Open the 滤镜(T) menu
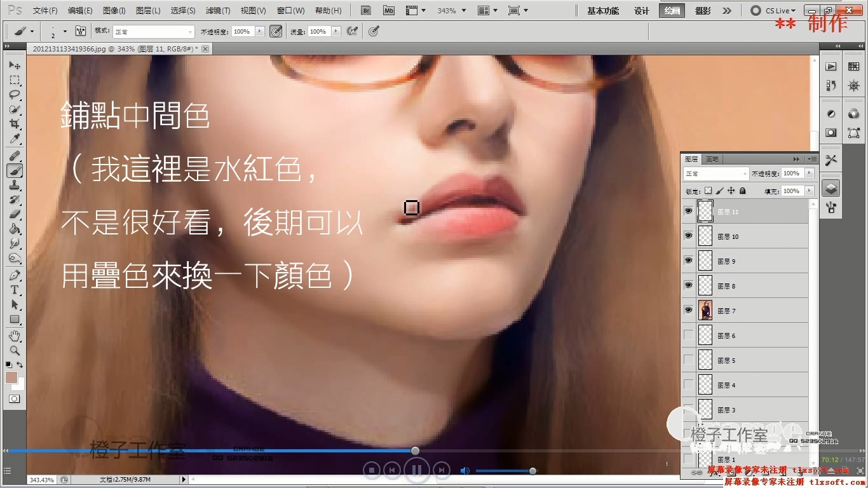868x488 pixels. point(219,11)
